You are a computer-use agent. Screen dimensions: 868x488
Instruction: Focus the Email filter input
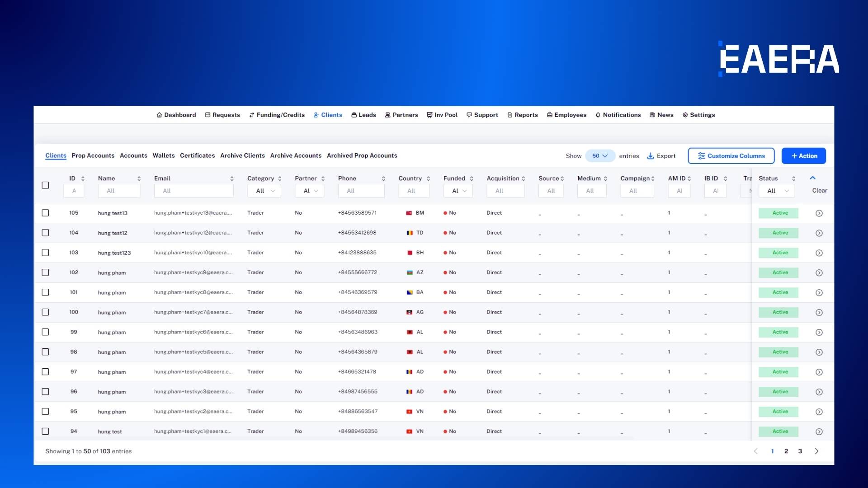click(x=194, y=191)
